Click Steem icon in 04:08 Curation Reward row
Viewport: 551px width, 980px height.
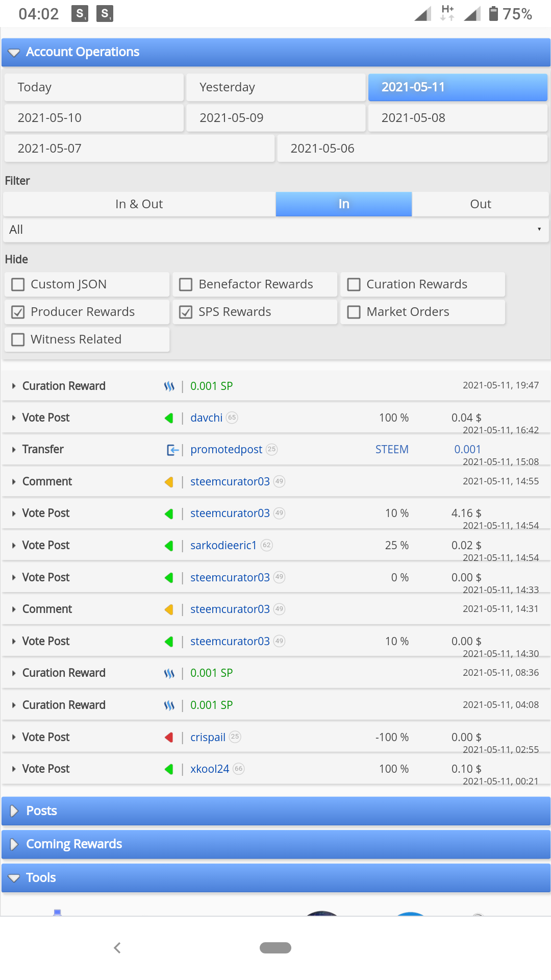click(169, 705)
